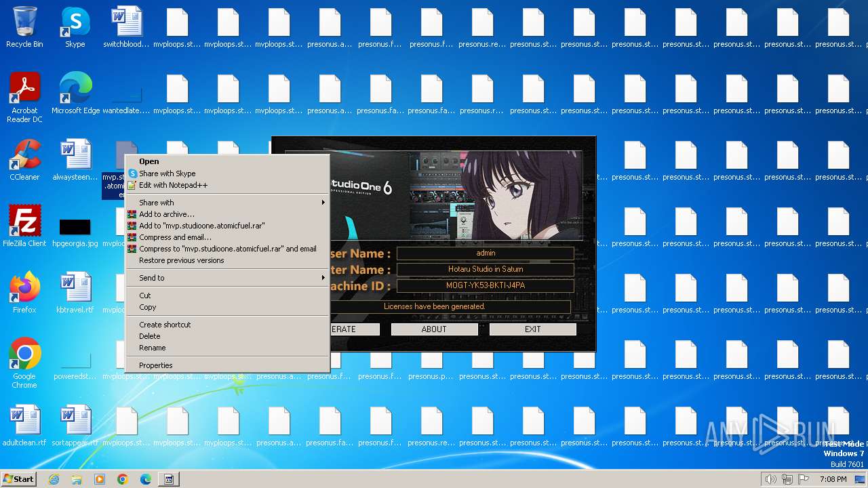The height and width of the screenshot is (488, 868).
Task: Open Windows Media Player taskbar icon
Action: click(100, 479)
